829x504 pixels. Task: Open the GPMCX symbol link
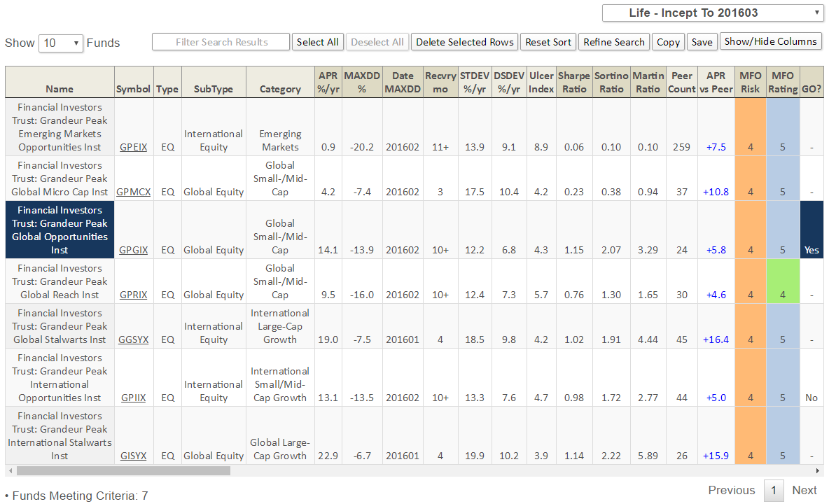coord(133,192)
